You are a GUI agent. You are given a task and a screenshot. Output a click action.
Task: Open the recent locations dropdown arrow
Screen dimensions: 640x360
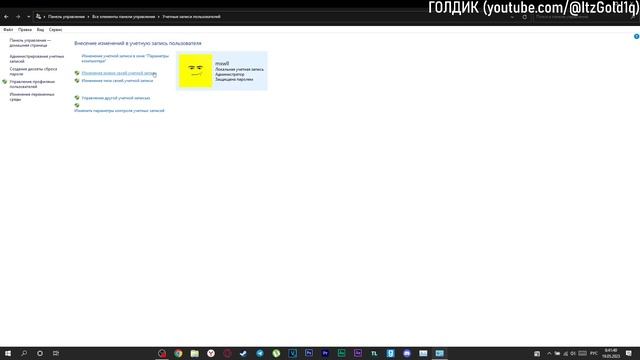(28, 17)
